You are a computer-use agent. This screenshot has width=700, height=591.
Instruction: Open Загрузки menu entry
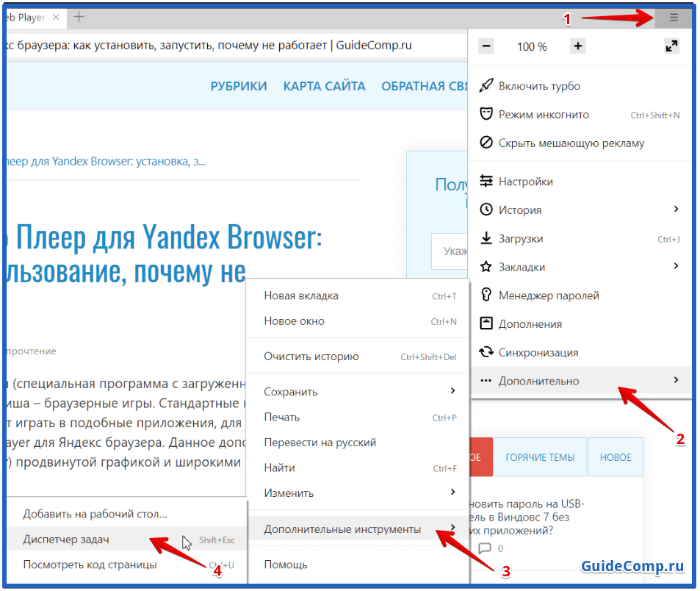(580, 239)
